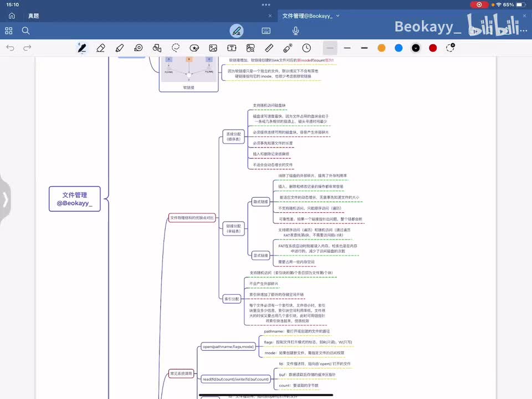This screenshot has height=399, width=532.
Task: Click the text count: 要读取的字节数
Action: click(299, 386)
